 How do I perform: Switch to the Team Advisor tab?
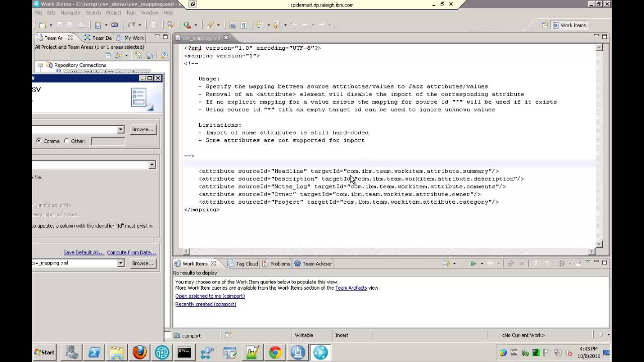point(313,263)
